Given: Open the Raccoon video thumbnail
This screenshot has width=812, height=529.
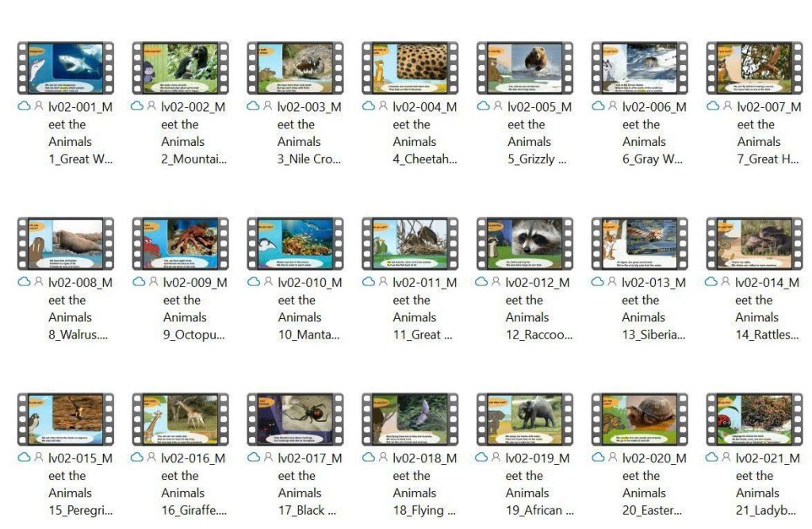Looking at the screenshot, I should point(525,243).
